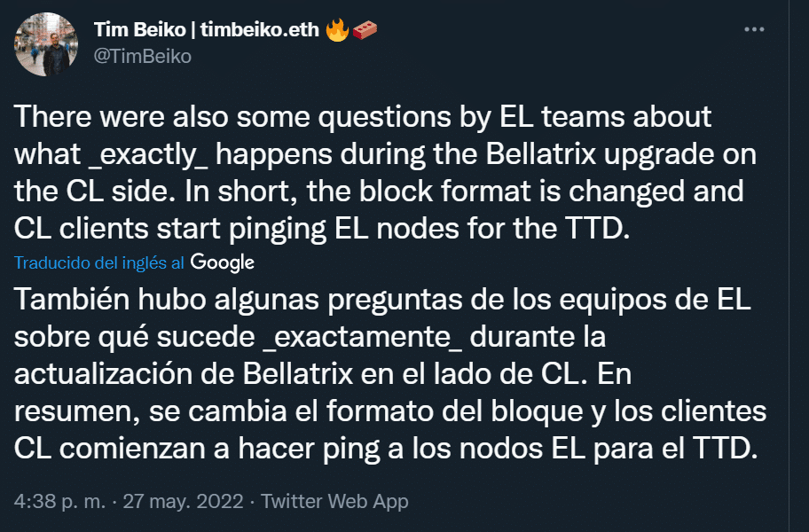Click the Spanish translated tweet text
809x532 pixels.
click(390, 374)
